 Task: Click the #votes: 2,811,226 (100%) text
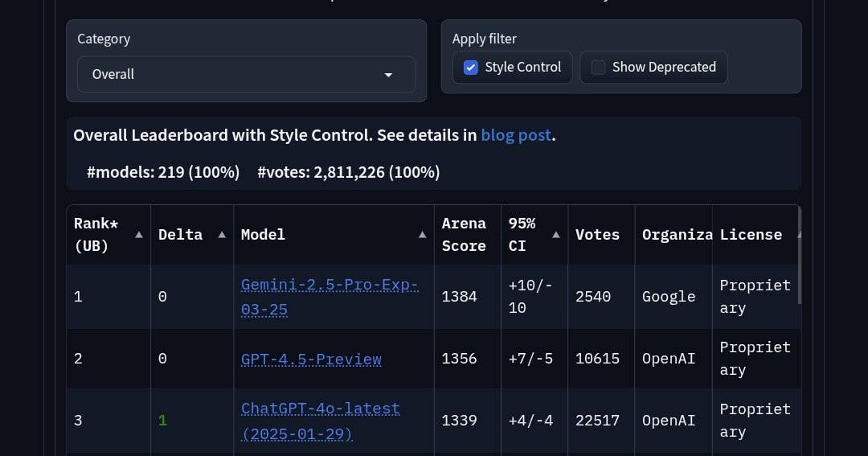(349, 172)
